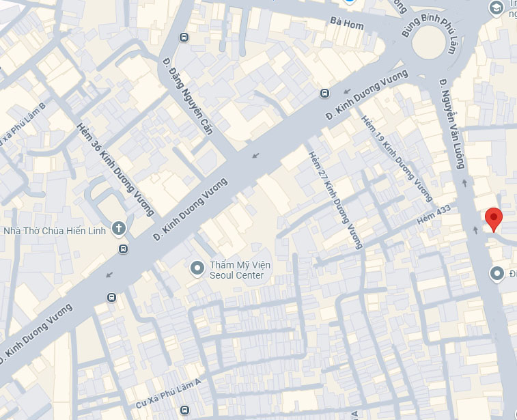Select the bus stop icon directly below the church icon
This screenshot has width=517, height=420.
(x=124, y=249)
